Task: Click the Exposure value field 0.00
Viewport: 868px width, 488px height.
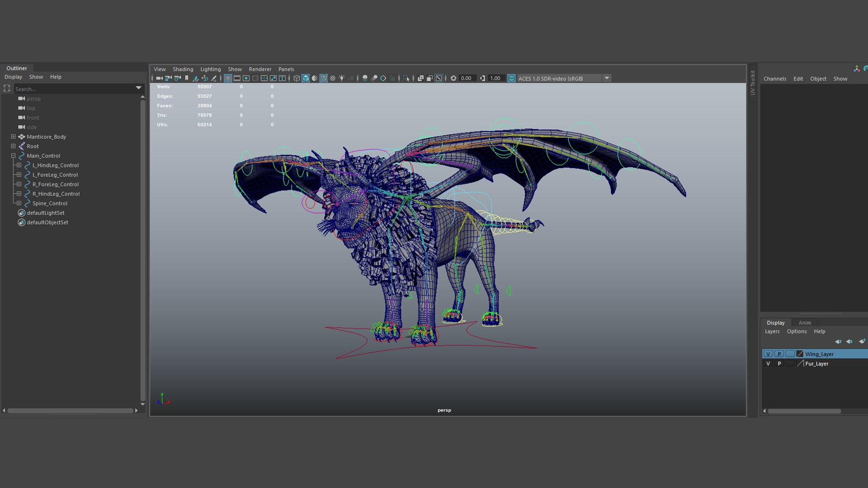Action: pyautogui.click(x=467, y=78)
